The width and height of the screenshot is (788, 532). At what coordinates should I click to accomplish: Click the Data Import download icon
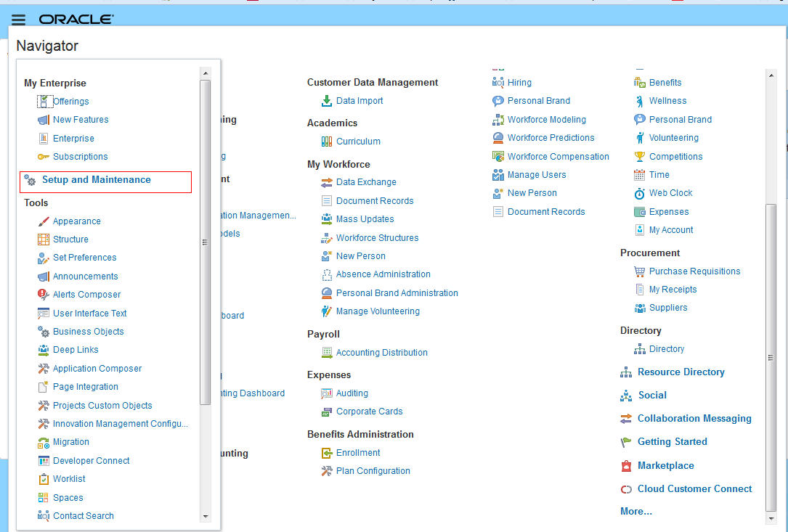327,100
